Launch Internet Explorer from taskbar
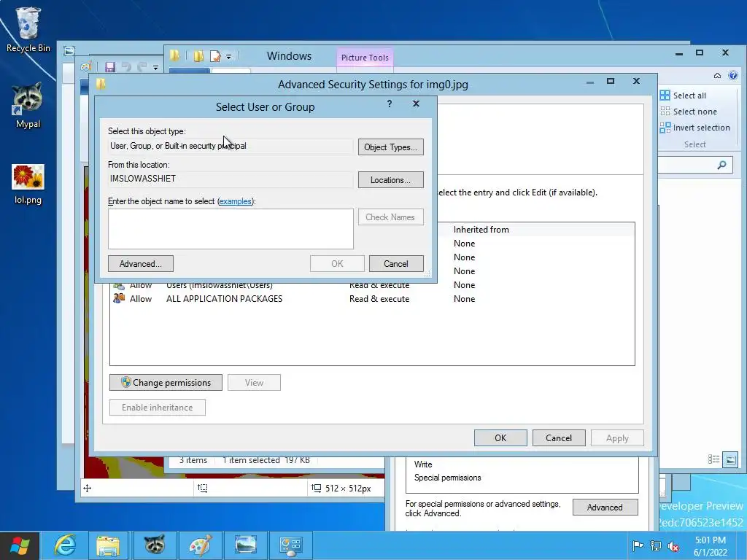This screenshot has width=747, height=560. pyautogui.click(x=65, y=545)
